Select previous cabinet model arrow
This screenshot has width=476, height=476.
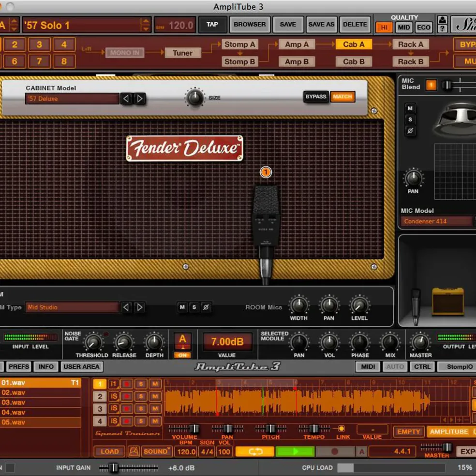point(126,99)
